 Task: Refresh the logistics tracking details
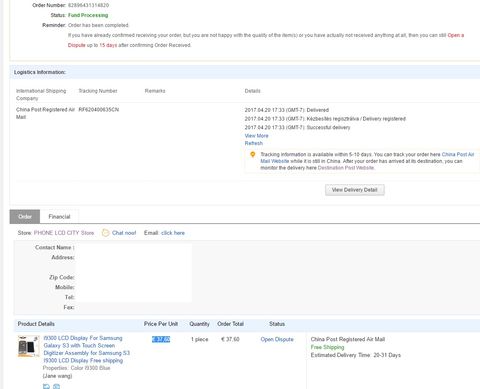click(254, 143)
